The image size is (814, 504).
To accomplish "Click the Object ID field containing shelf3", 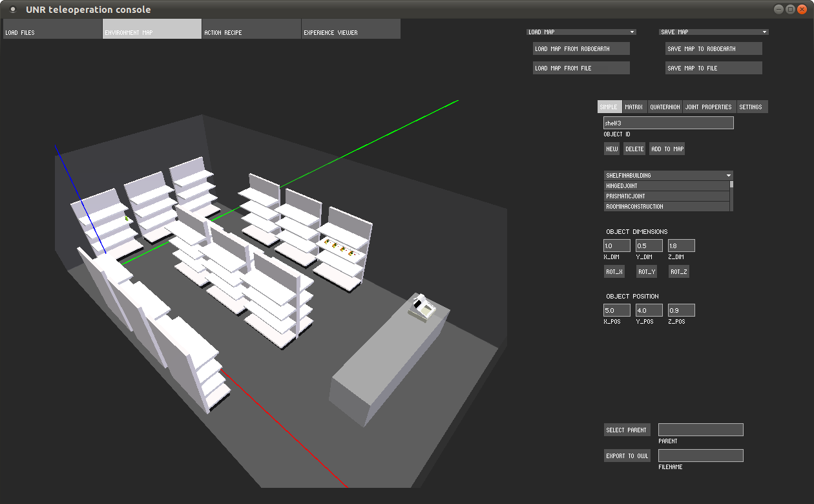I will pos(668,123).
